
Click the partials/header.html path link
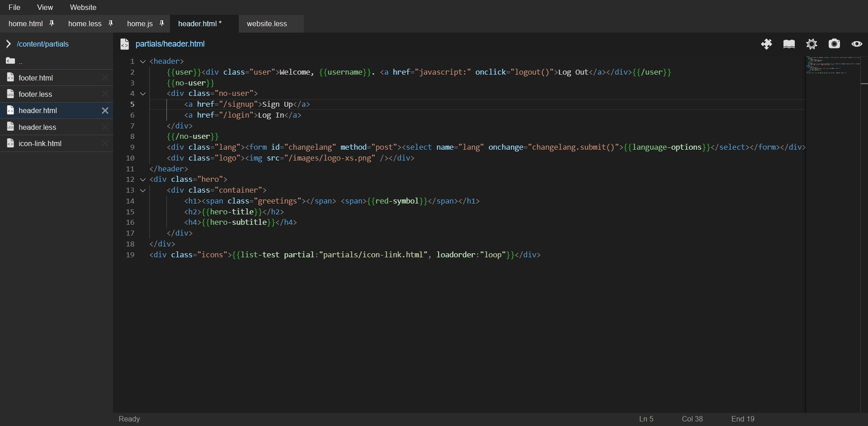pyautogui.click(x=170, y=44)
